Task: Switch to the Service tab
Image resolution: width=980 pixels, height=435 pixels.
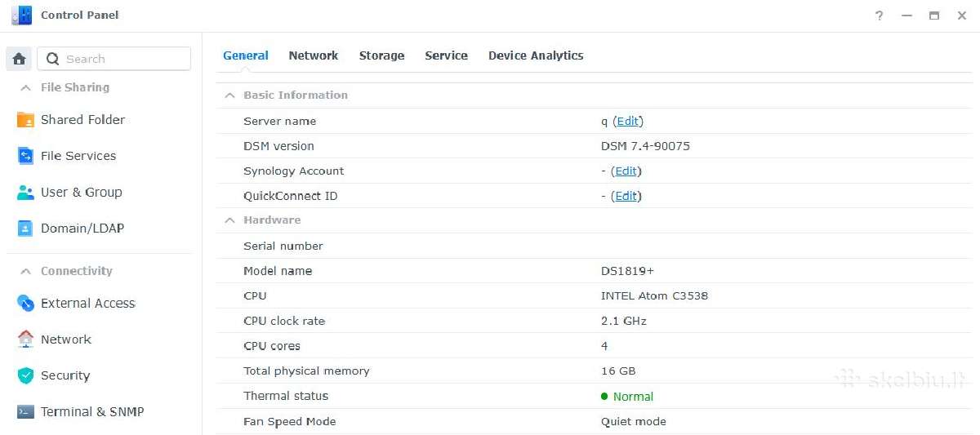Action: point(446,55)
